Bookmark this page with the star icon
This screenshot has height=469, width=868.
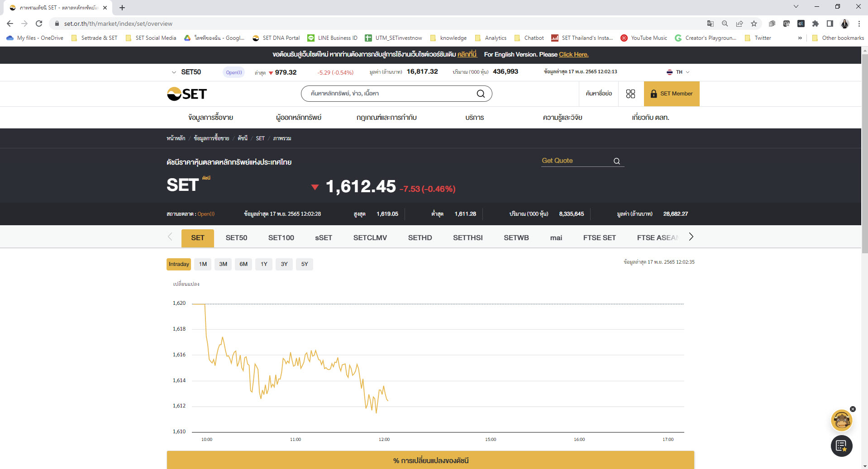pyautogui.click(x=754, y=24)
